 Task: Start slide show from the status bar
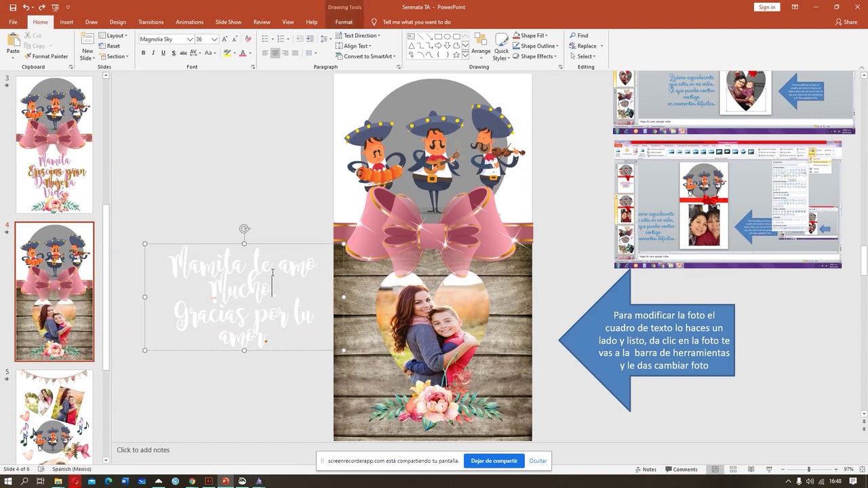click(x=769, y=469)
